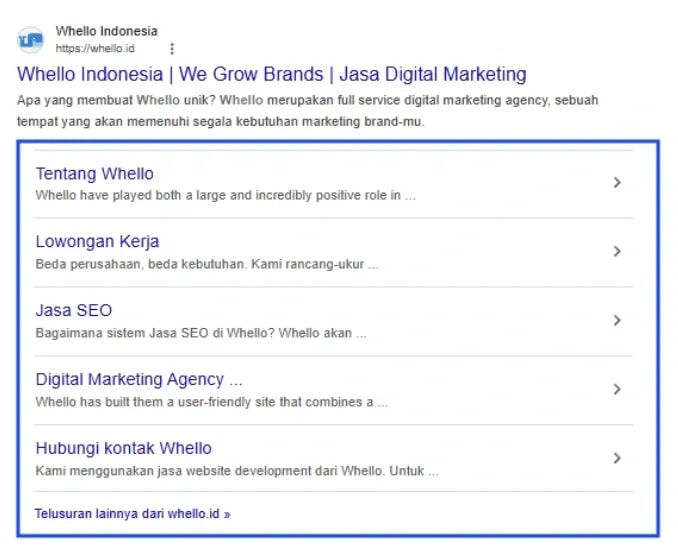678x554 pixels.
Task: Click the arrow next to Jasa SEO
Action: tap(617, 320)
